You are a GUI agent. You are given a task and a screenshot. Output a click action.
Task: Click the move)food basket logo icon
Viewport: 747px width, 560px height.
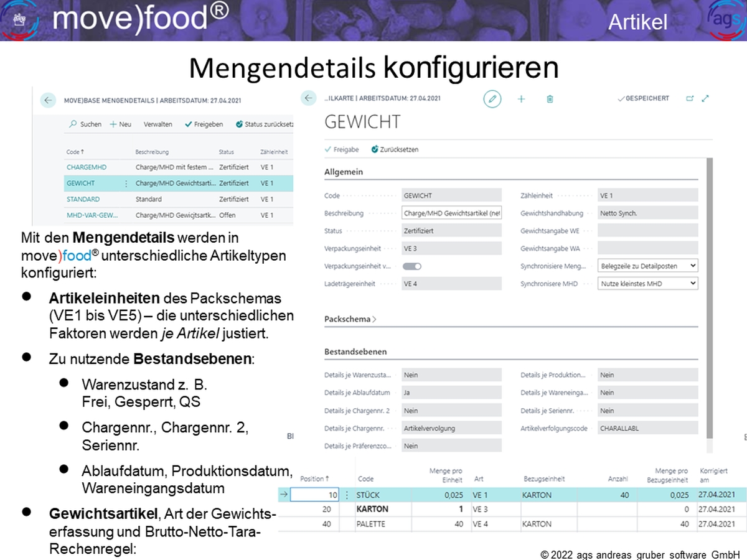click(x=21, y=19)
